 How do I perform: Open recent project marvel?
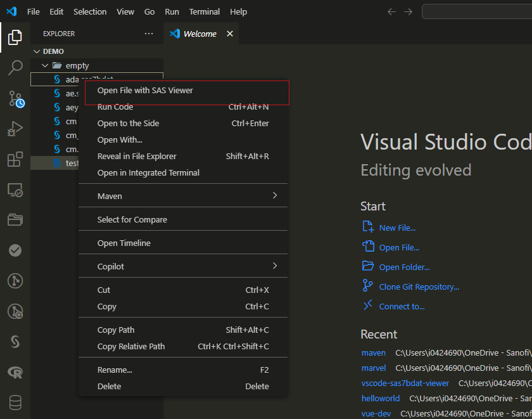[x=374, y=368]
